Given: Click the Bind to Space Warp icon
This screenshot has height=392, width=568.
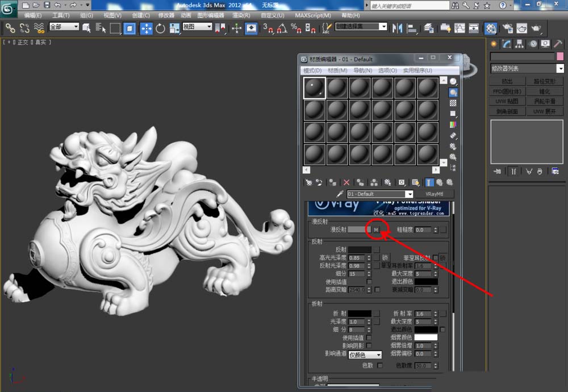Looking at the screenshot, I should [39, 28].
